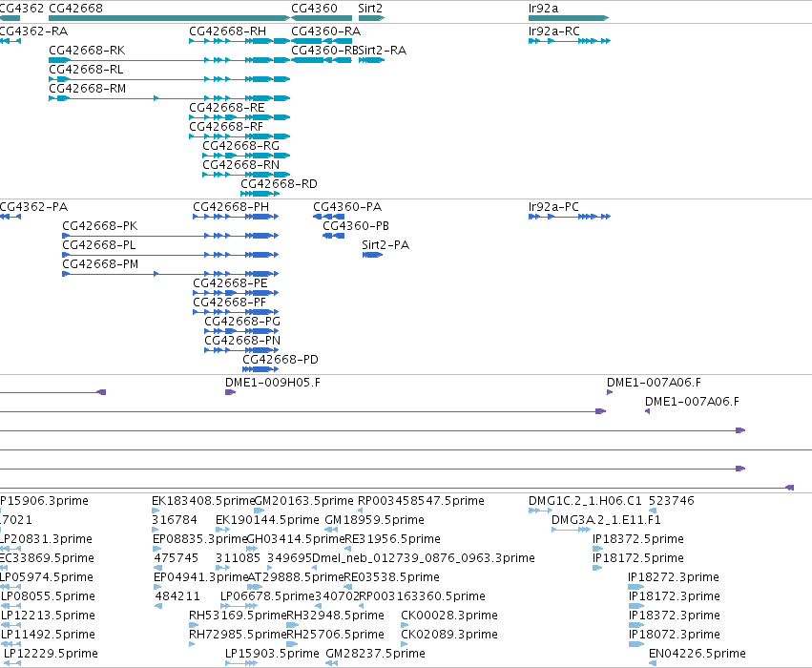The width and height of the screenshot is (812, 668).
Task: Open the 340702 feature label
Action: coord(337,596)
